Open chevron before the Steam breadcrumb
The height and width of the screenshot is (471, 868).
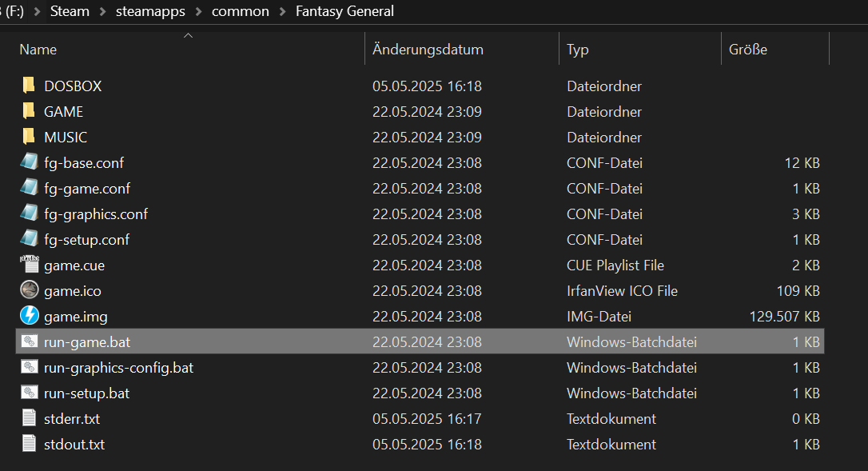pos(37,12)
